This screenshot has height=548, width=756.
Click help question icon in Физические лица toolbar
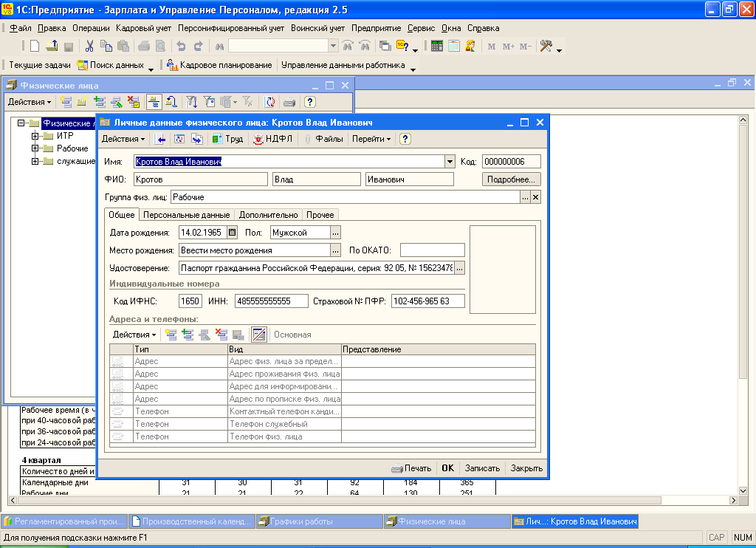coord(310,102)
